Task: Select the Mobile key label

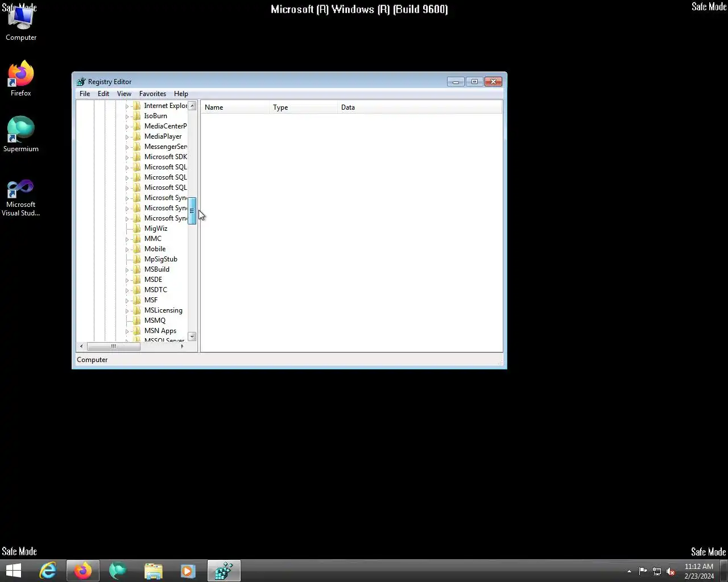Action: point(155,249)
